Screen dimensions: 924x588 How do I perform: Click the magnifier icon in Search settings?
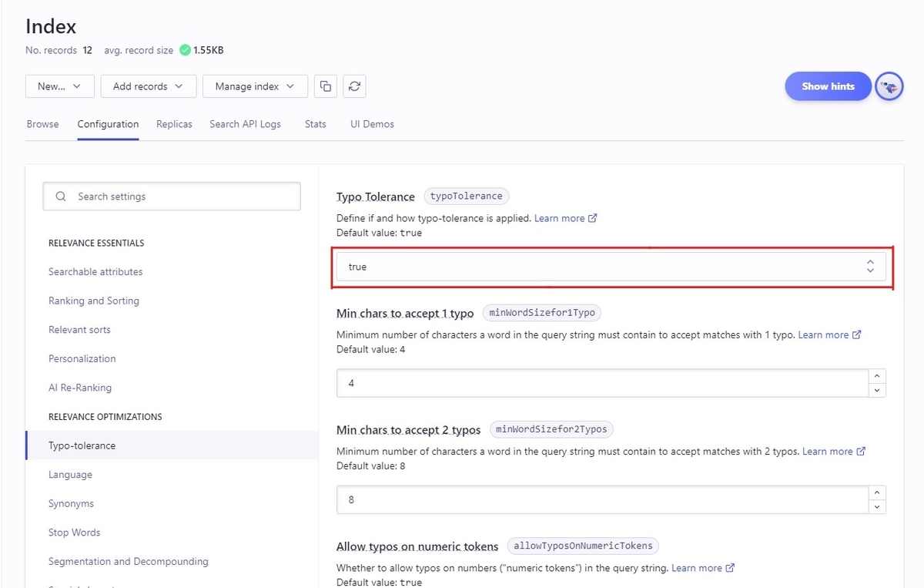click(x=61, y=197)
